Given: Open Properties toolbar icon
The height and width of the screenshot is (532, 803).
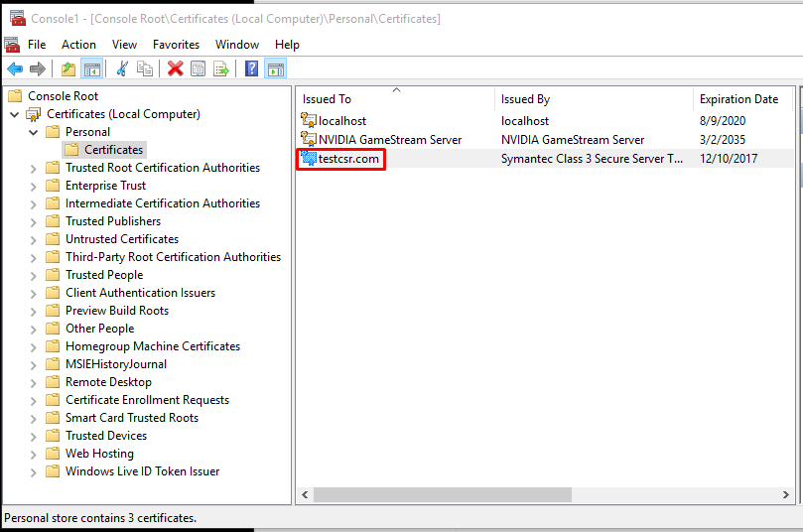Looking at the screenshot, I should click(x=198, y=68).
